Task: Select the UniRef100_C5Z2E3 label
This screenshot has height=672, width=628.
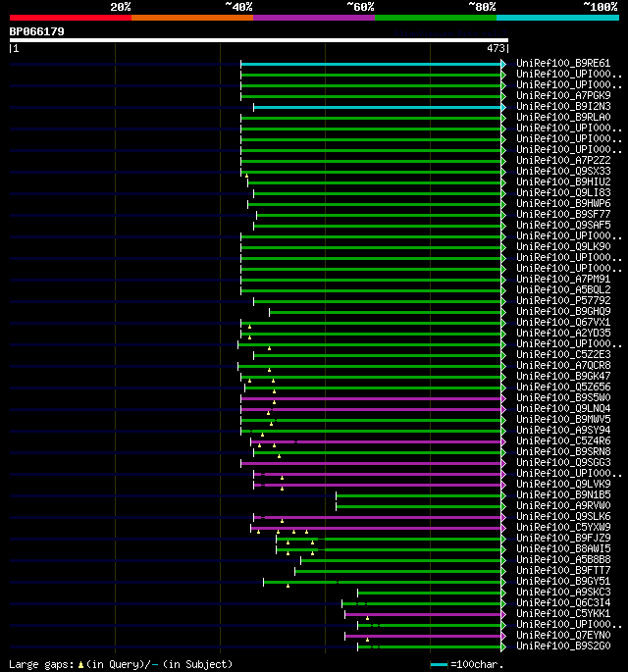Action: tap(563, 354)
